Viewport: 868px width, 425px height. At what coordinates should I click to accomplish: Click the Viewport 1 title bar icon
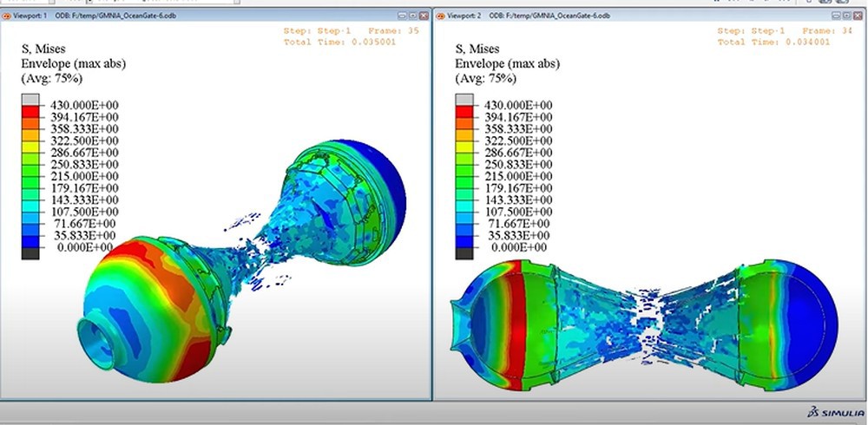[x=8, y=16]
